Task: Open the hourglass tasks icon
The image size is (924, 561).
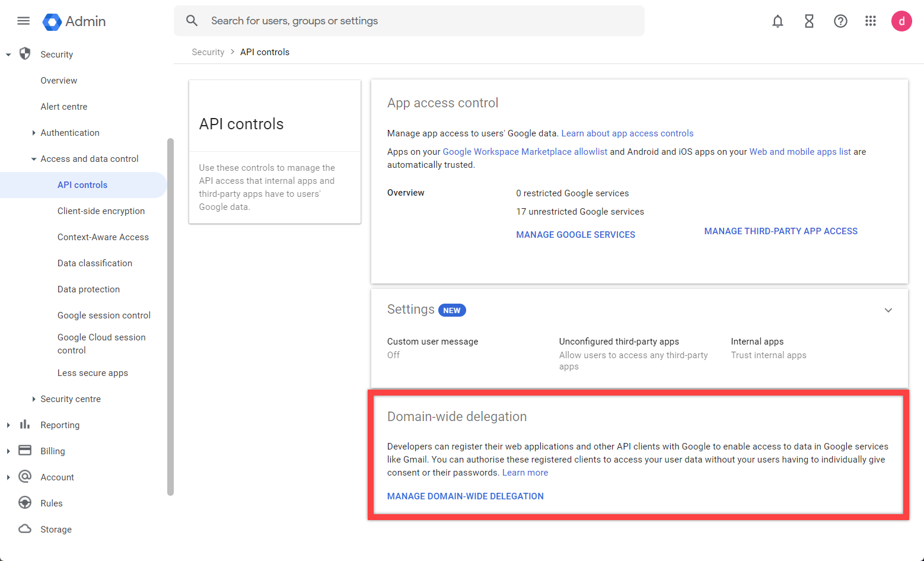Action: click(x=809, y=21)
